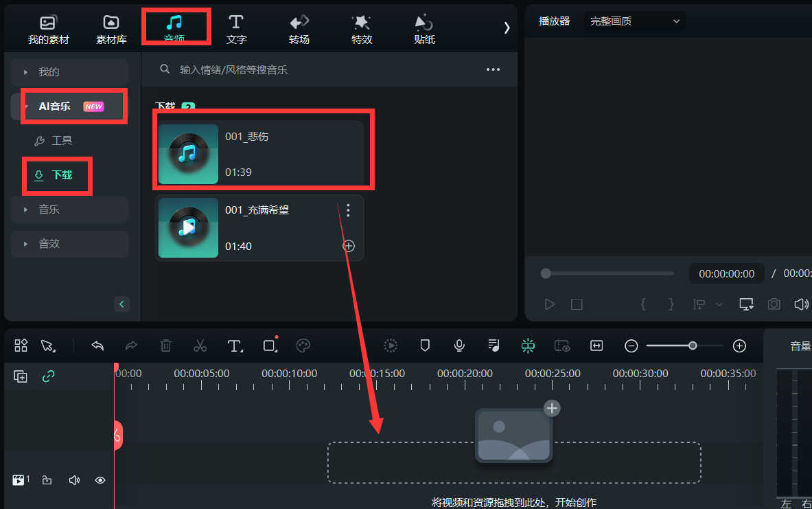Select 下载 under AI音乐
Viewport: 812px width, 509px height.
54,175
